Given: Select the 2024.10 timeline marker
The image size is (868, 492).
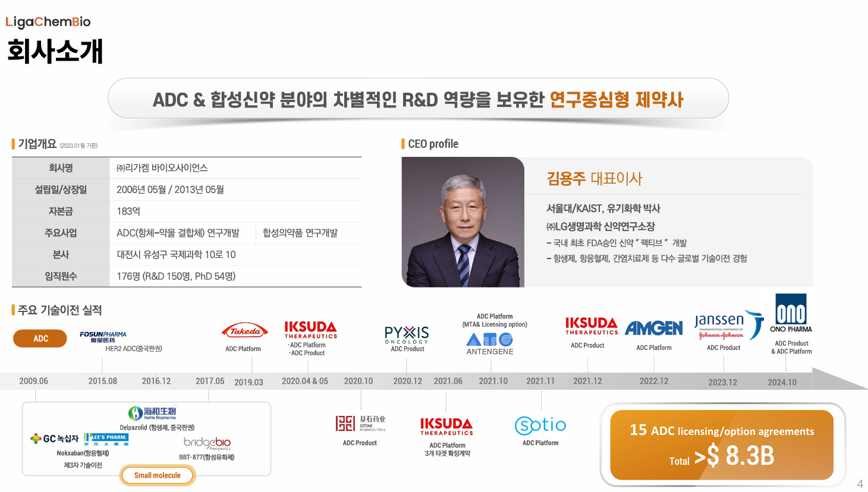Looking at the screenshot, I should click(782, 382).
